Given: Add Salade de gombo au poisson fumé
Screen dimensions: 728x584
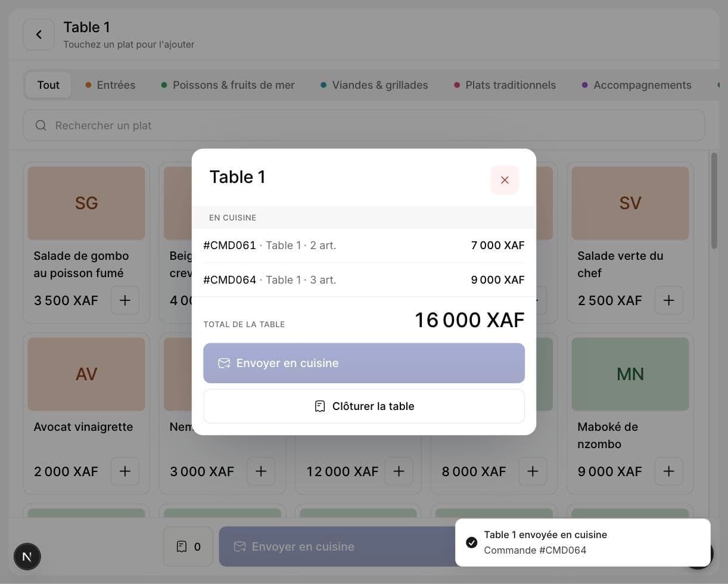Looking at the screenshot, I should pyautogui.click(x=125, y=300).
